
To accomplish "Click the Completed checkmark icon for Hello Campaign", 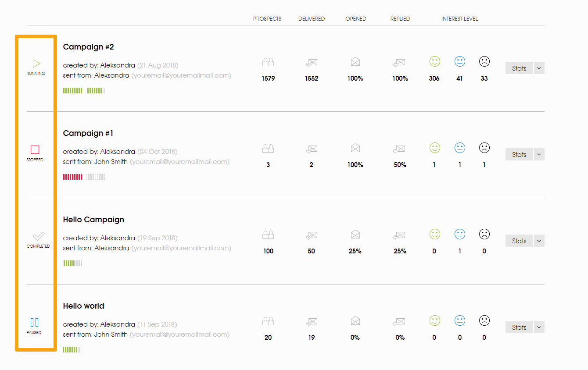I will coord(39,236).
